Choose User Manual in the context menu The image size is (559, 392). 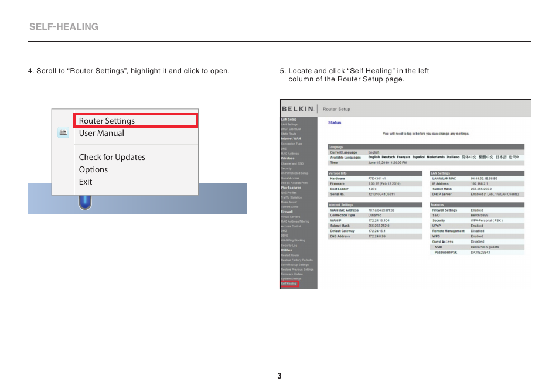(101, 133)
